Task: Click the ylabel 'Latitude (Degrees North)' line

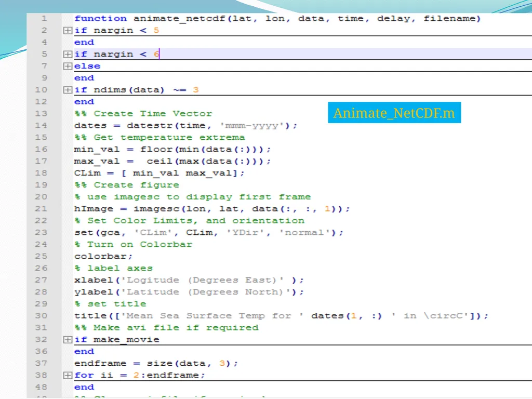Action: (189, 292)
